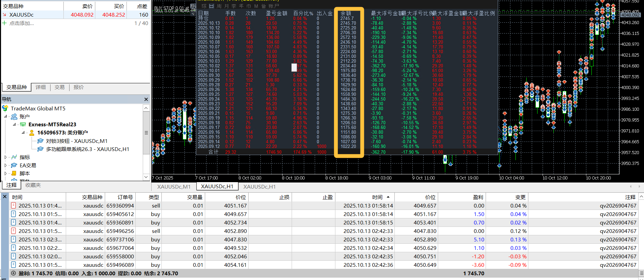Click the 多功能跟单系统26.3 expert advisor icon
The height and width of the screenshot is (280, 644).
40,149
